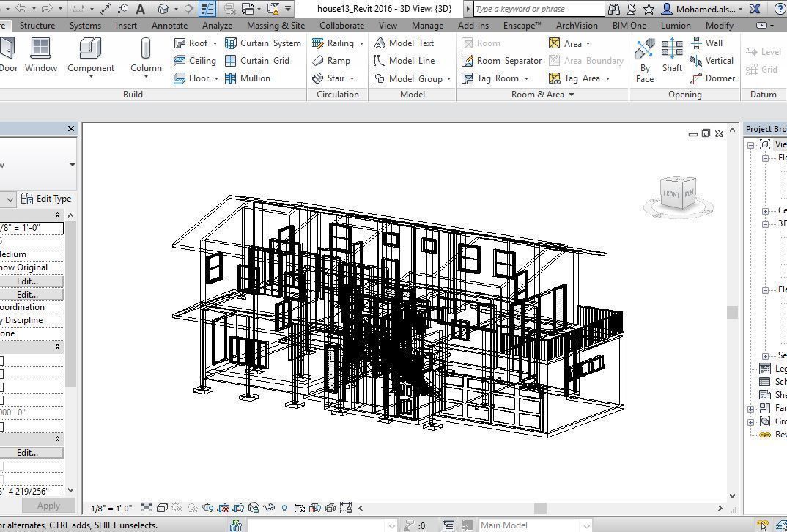
Task: Click the Reveal Hidden Elements lightbulb icon
Action: pyautogui.click(x=284, y=508)
